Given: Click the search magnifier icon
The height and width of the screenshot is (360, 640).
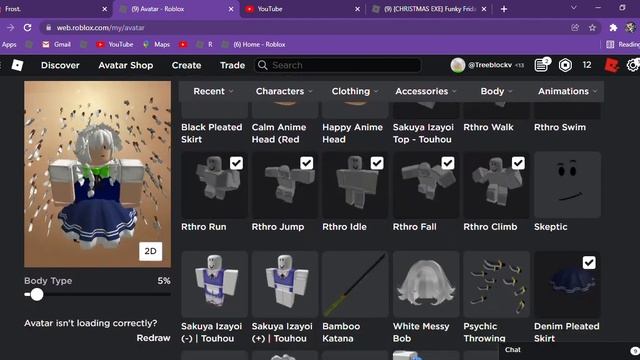Looking at the screenshot, I should click(x=262, y=65).
